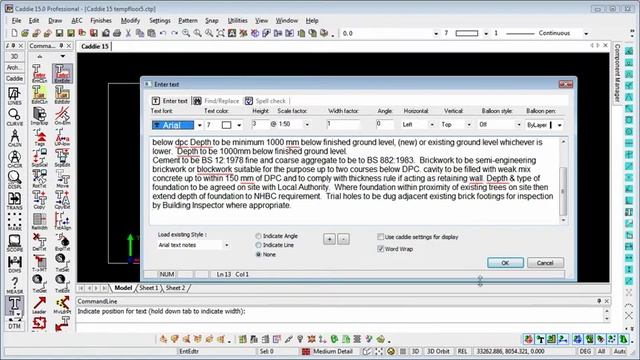Select the CURVE tool in the left palette
The image size is (640, 360).
[14, 117]
